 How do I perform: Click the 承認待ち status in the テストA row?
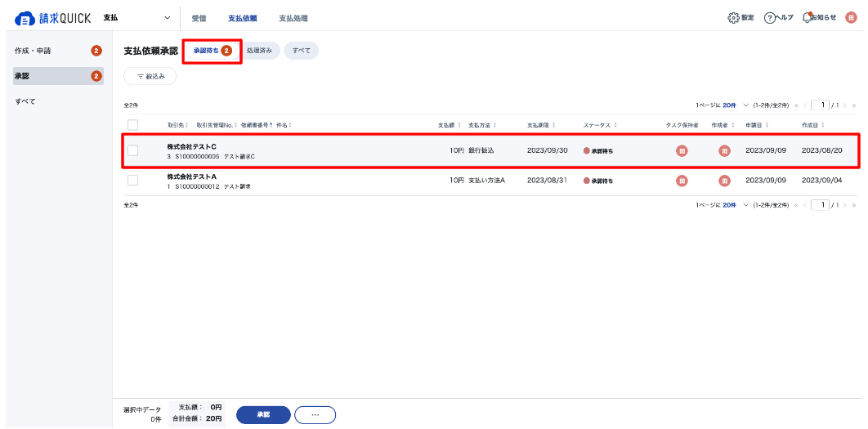click(598, 181)
